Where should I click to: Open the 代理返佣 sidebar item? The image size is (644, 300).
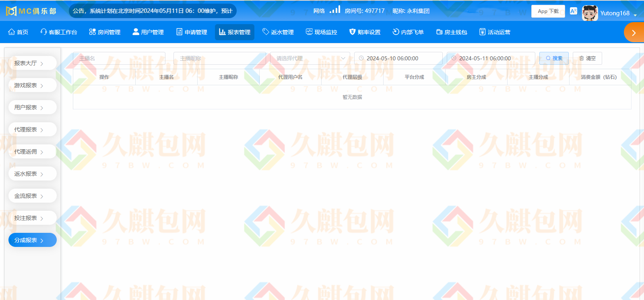click(x=33, y=152)
